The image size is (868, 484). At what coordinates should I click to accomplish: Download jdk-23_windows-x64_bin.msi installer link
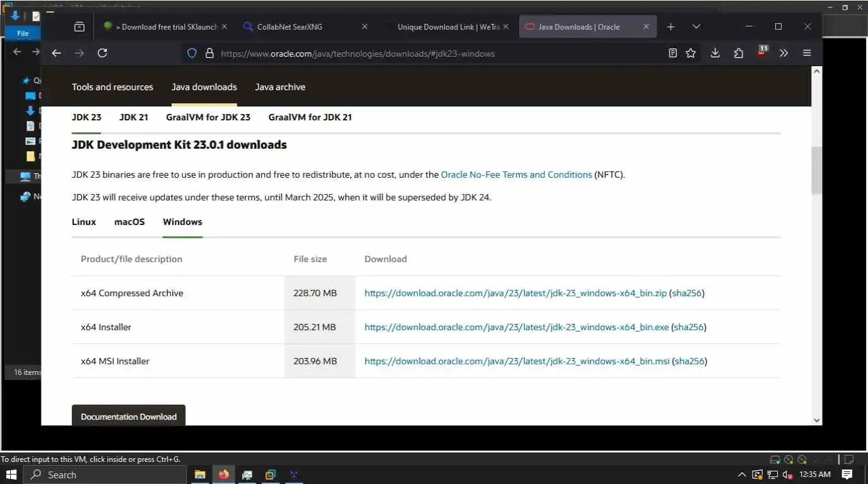[x=517, y=361]
